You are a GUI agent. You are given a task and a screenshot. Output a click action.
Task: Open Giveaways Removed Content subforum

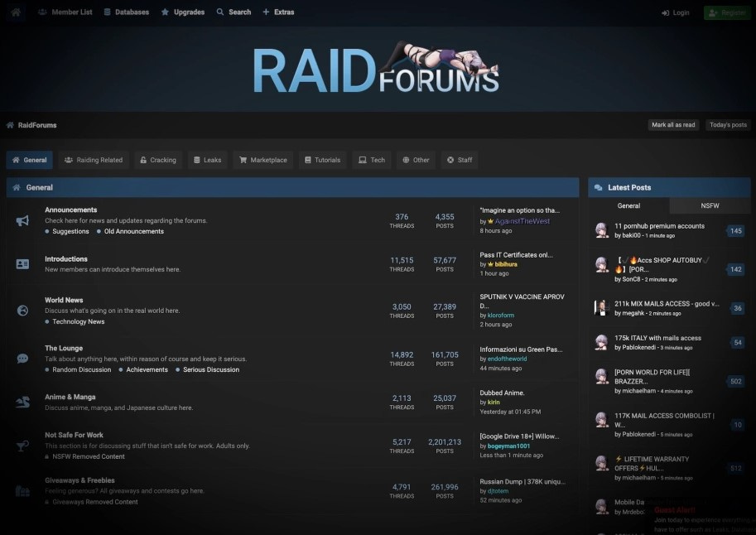[95, 502]
